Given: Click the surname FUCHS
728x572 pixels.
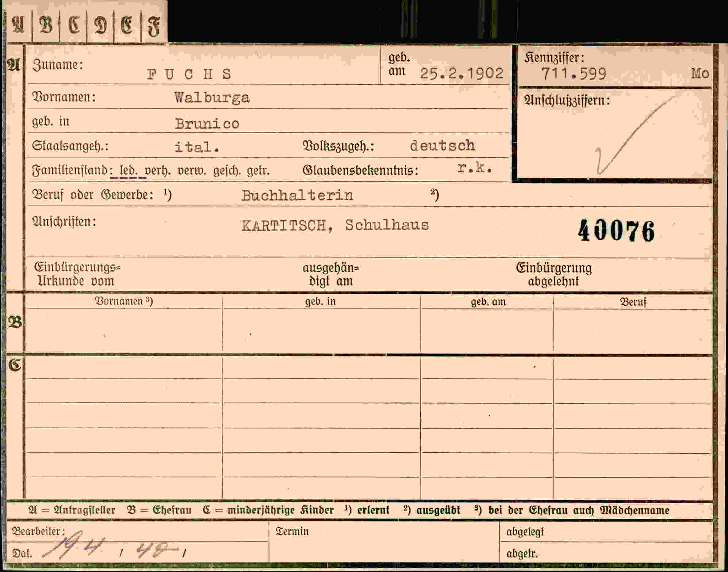Looking at the screenshot, I should (189, 74).
